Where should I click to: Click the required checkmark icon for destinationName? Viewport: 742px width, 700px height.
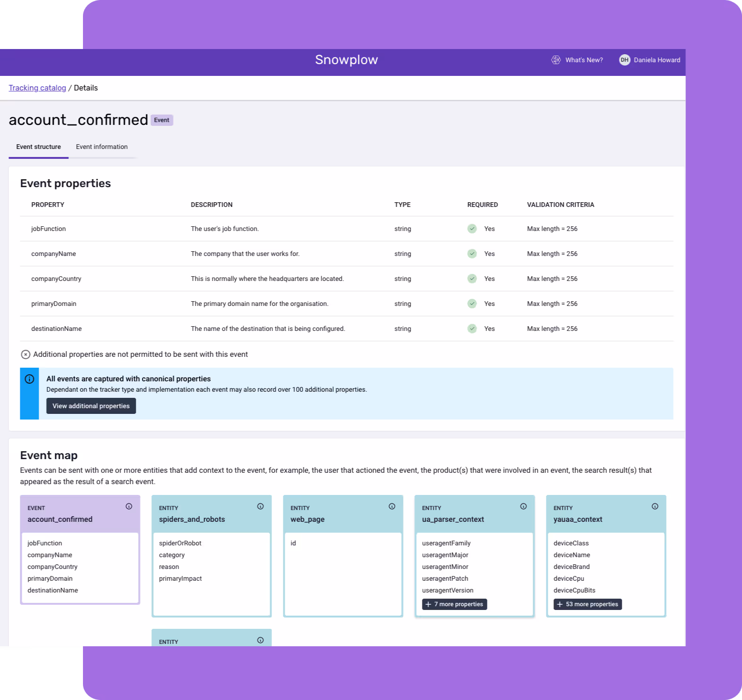(x=472, y=329)
